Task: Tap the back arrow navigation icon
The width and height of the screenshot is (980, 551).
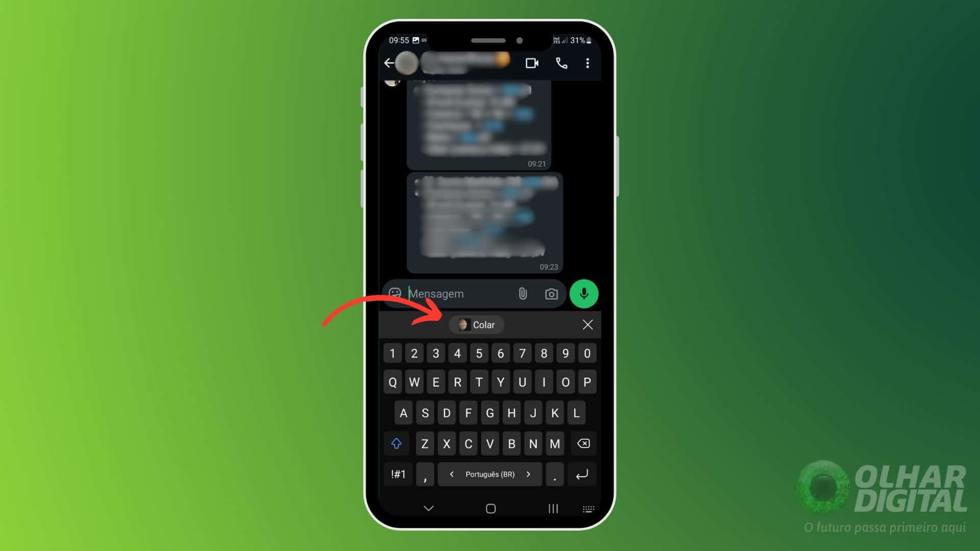Action: [390, 63]
